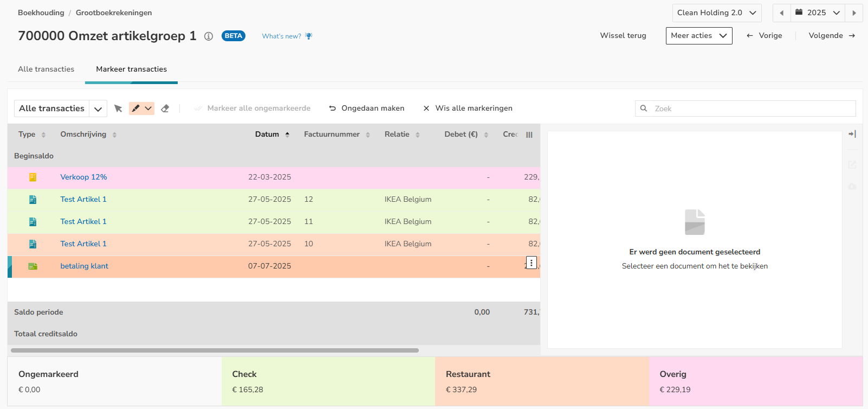Viewport: 868px width, 409px height.
Task: Click the date 07-07-2025
Action: [x=270, y=266]
